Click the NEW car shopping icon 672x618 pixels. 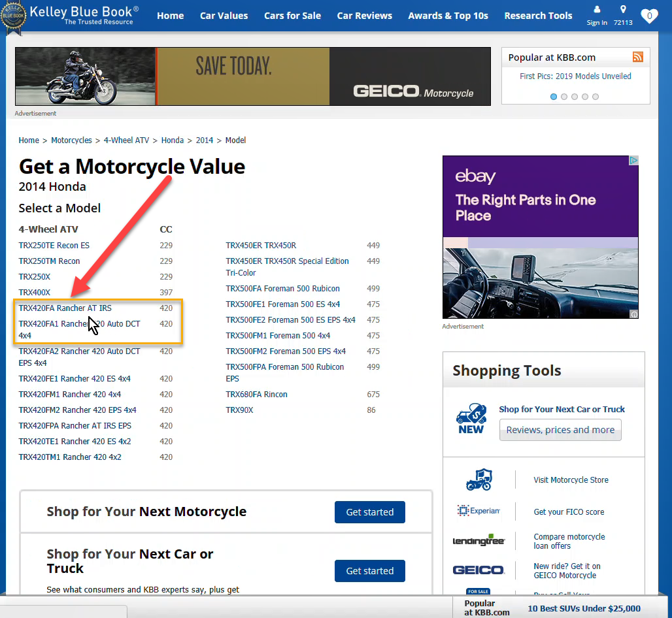coord(471,419)
